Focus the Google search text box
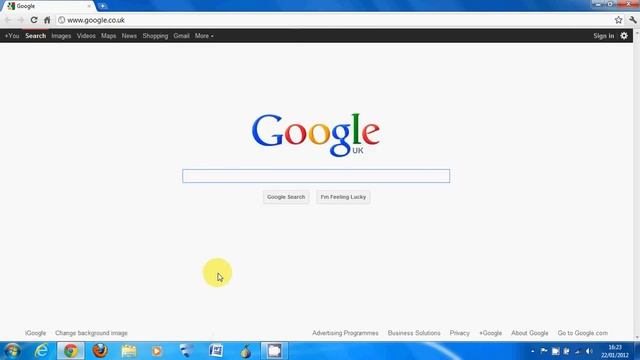 pos(316,176)
